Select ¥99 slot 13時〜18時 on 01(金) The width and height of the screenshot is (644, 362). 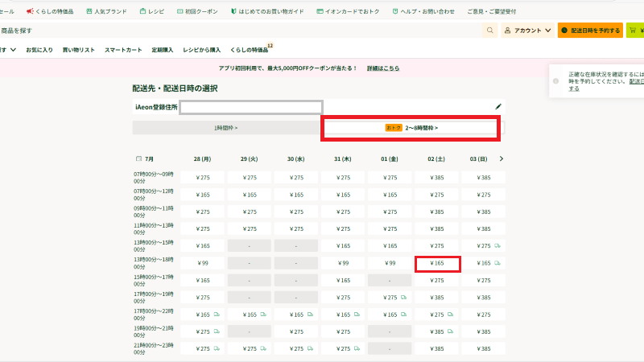click(390, 263)
